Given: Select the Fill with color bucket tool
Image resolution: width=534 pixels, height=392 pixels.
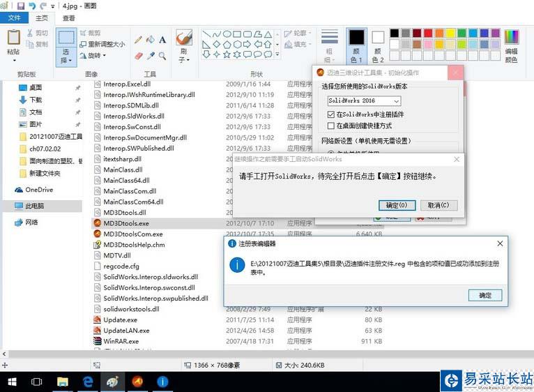Looking at the screenshot, I should (x=150, y=40).
